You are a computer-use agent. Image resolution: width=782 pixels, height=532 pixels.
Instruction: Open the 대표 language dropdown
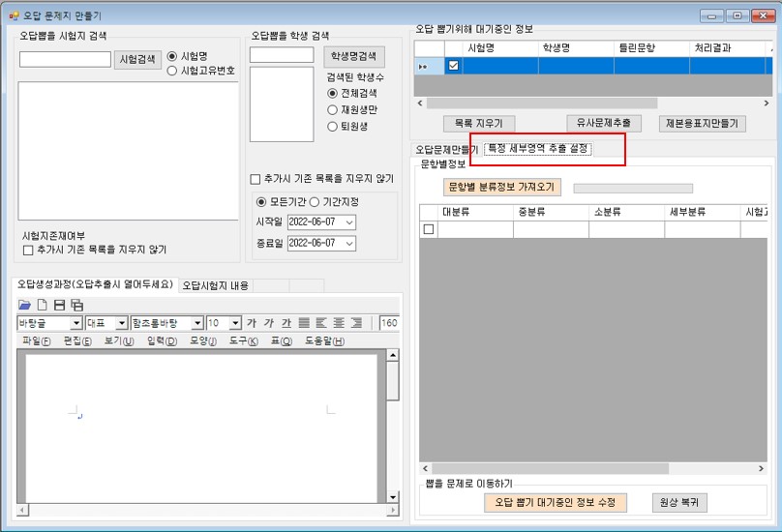click(x=122, y=324)
